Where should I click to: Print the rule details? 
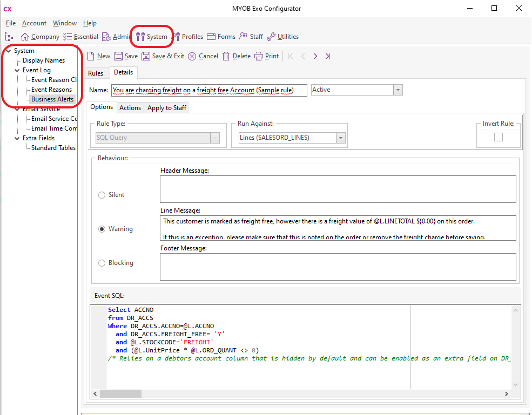[x=267, y=56]
